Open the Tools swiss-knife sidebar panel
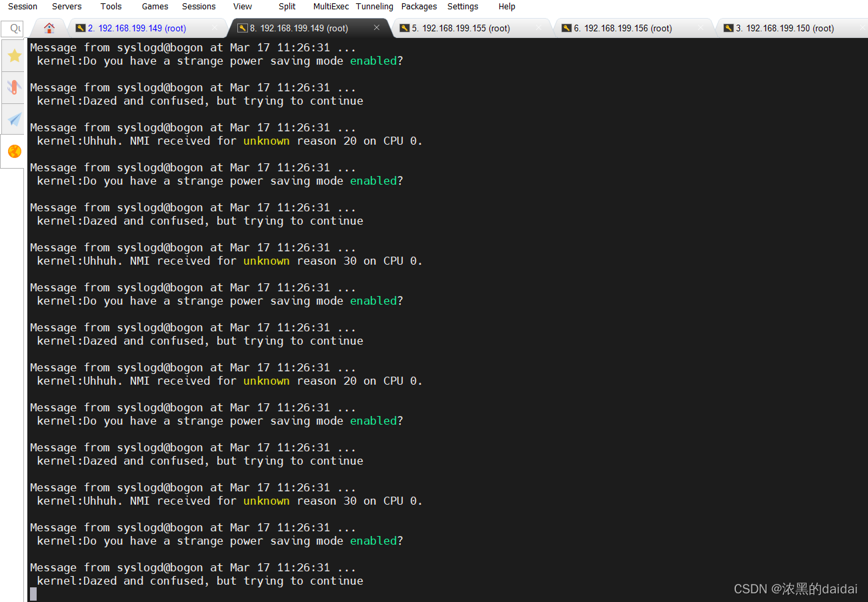 [x=14, y=87]
